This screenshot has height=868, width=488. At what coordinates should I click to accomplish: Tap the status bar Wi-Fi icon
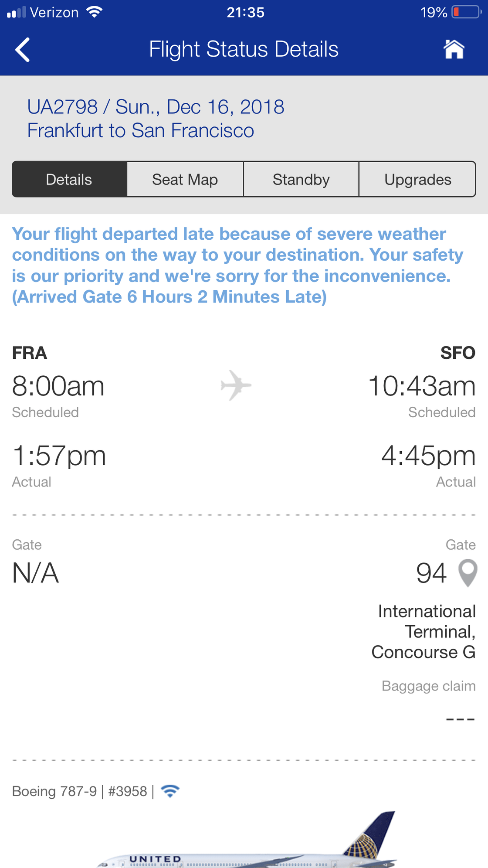pos(94,12)
